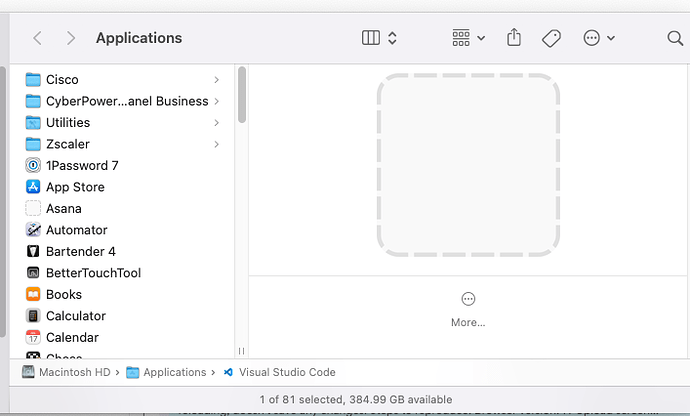The height and width of the screenshot is (416, 690).
Task: Expand the Cisco folder chevron
Action: click(217, 80)
